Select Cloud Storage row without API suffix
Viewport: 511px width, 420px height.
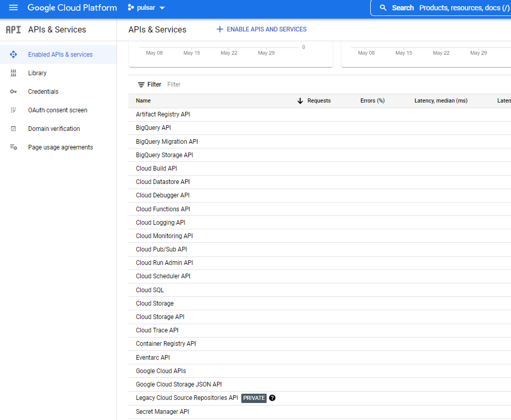[320, 304]
